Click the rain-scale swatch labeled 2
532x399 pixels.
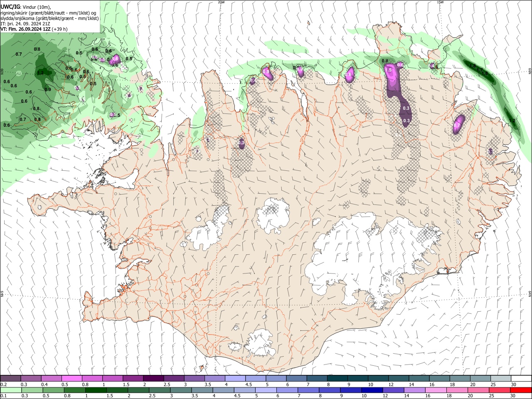point(138,390)
